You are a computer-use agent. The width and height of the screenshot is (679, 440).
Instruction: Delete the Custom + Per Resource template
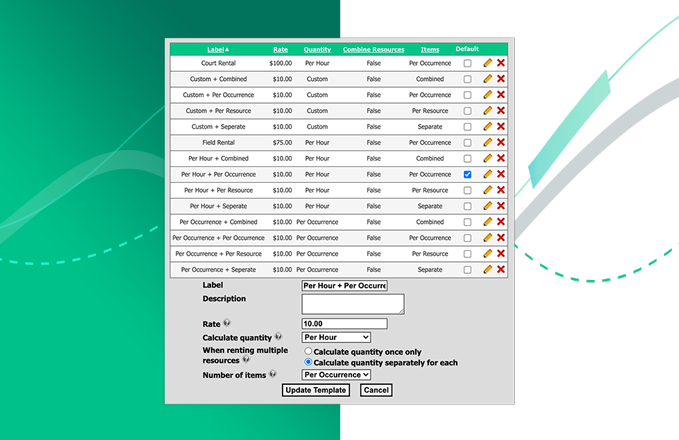(501, 111)
